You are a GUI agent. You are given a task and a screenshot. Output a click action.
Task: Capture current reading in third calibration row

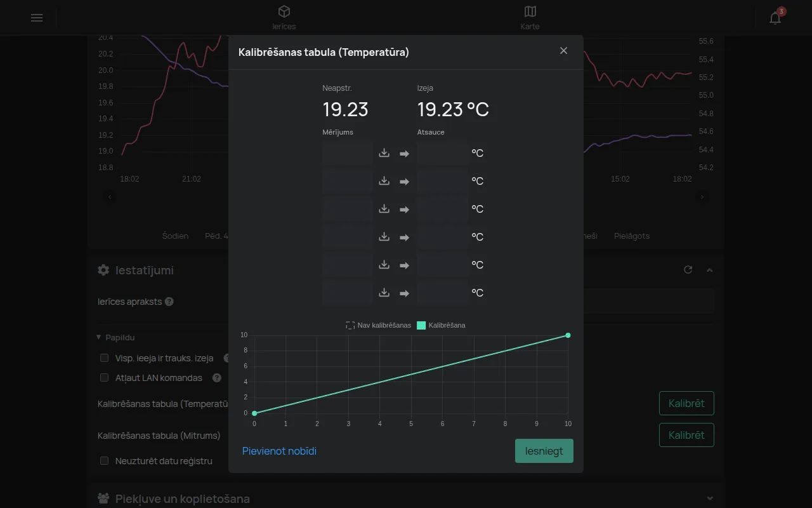point(384,209)
